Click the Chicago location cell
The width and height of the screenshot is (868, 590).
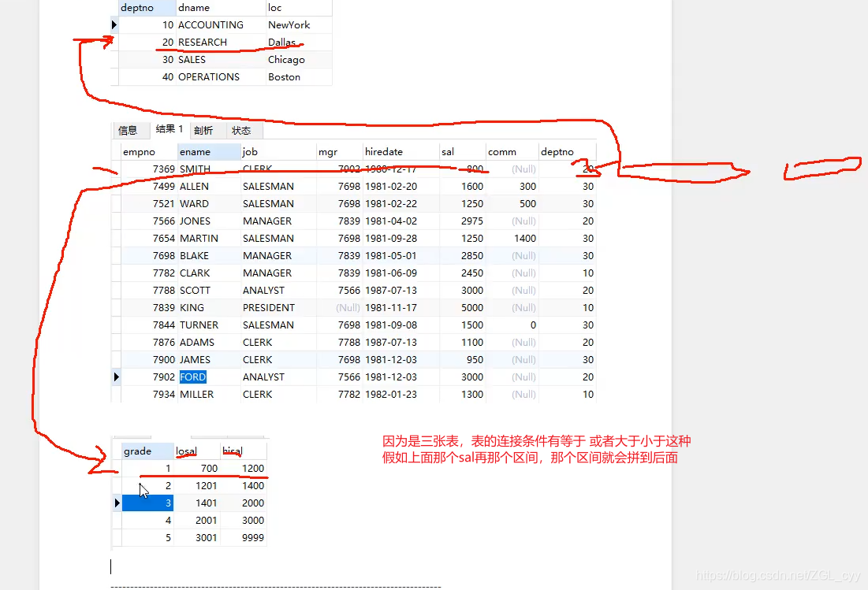(x=299, y=60)
